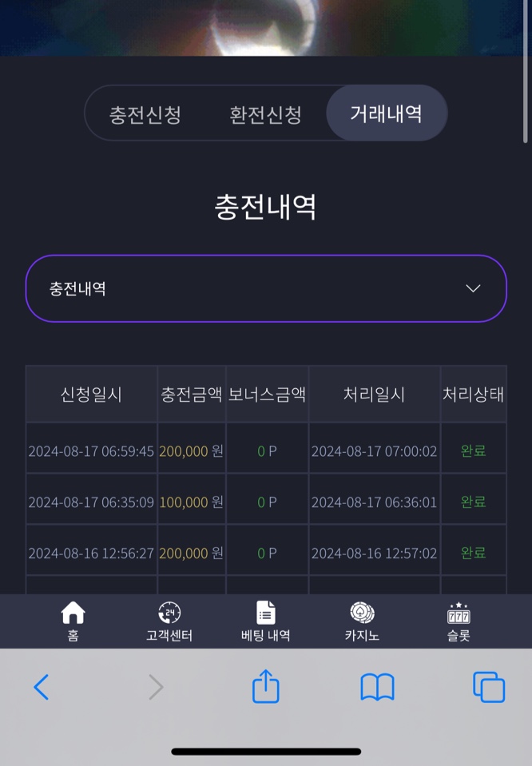532x766 pixels.
Task: Tap the 홈 home icon
Action: tap(73, 613)
